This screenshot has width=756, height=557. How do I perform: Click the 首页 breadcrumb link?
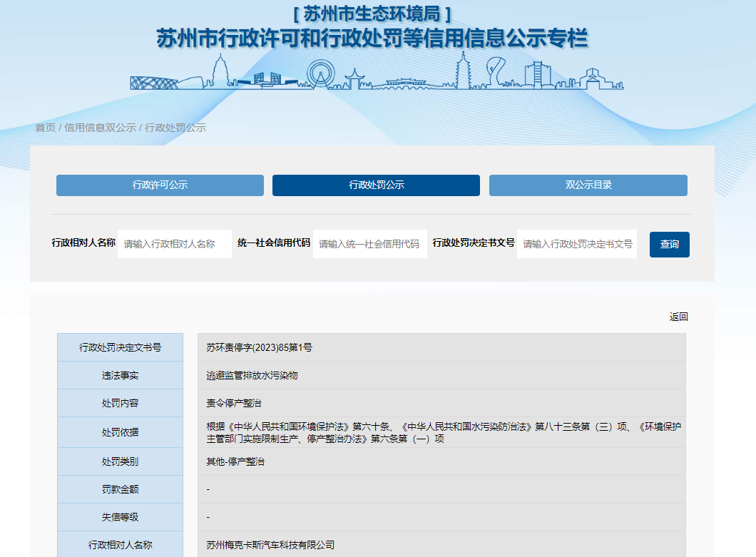click(x=45, y=128)
